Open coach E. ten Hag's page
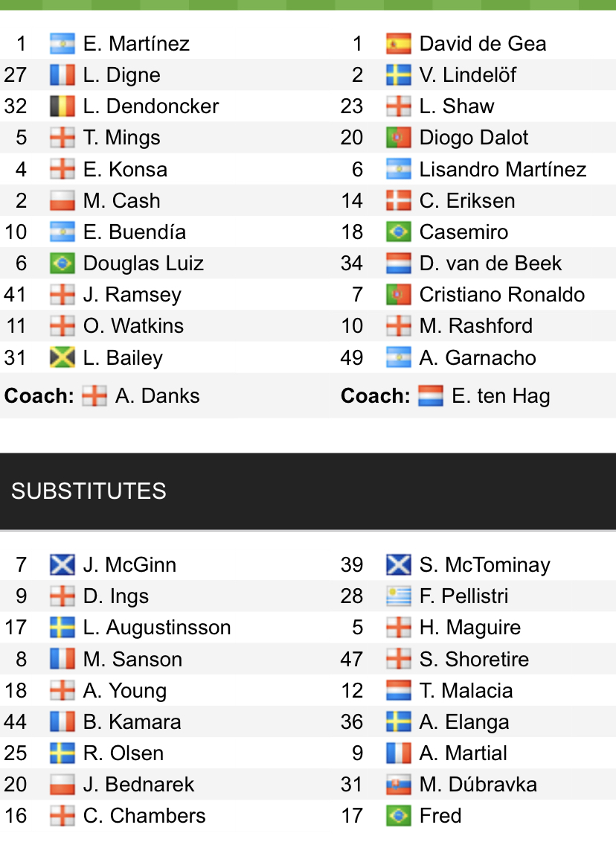This screenshot has height=848, width=616. point(500,396)
